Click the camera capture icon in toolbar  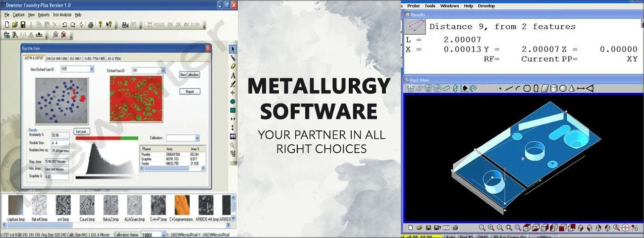[125, 24]
